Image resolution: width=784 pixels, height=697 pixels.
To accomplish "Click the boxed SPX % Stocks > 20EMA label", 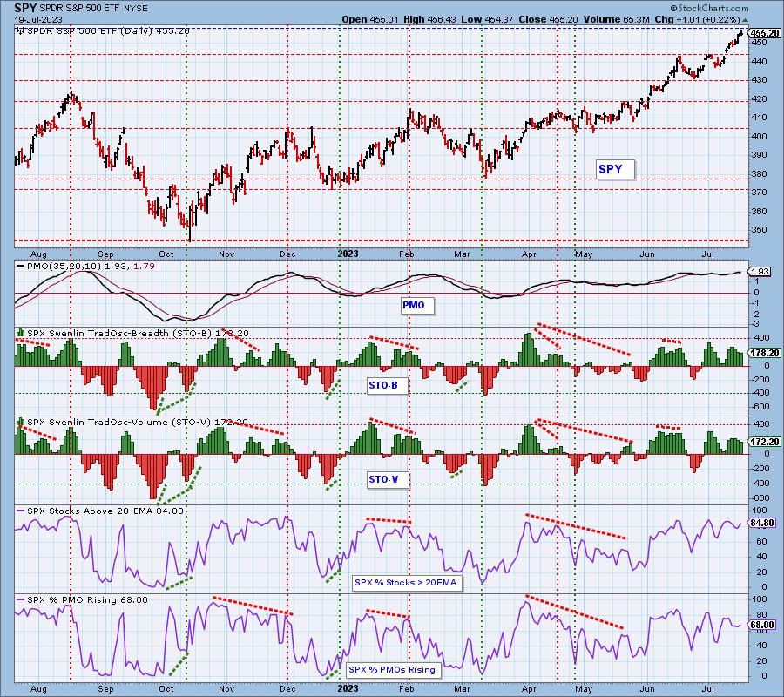I will tap(405, 583).
